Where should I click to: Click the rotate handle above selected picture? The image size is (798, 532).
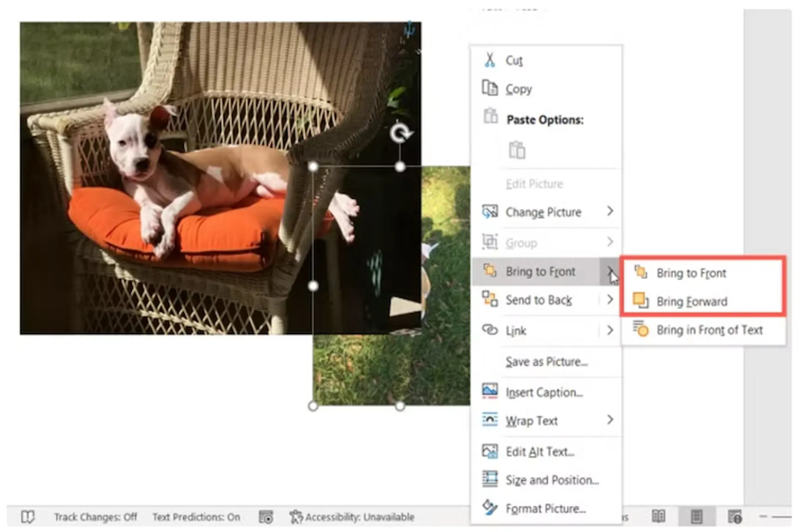(x=401, y=133)
